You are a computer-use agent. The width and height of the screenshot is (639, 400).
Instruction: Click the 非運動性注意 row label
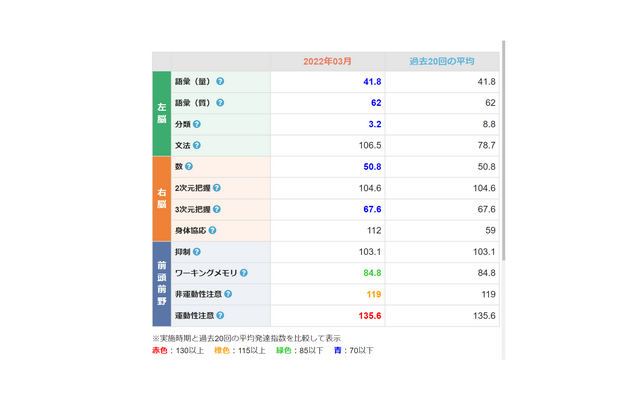[x=198, y=294]
